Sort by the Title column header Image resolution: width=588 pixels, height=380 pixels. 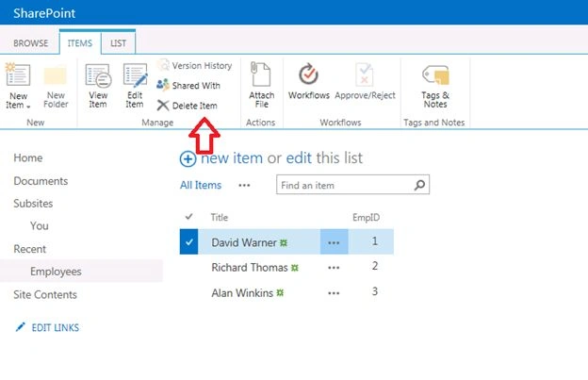(x=220, y=217)
